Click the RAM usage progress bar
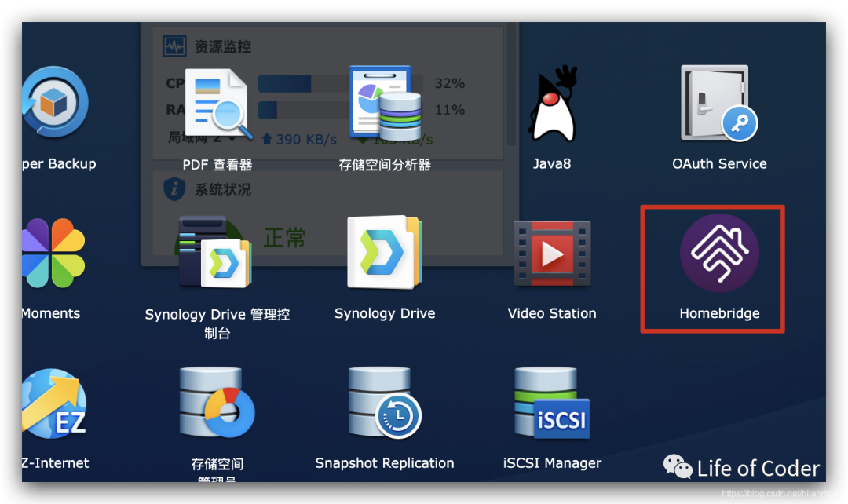 [x=341, y=110]
